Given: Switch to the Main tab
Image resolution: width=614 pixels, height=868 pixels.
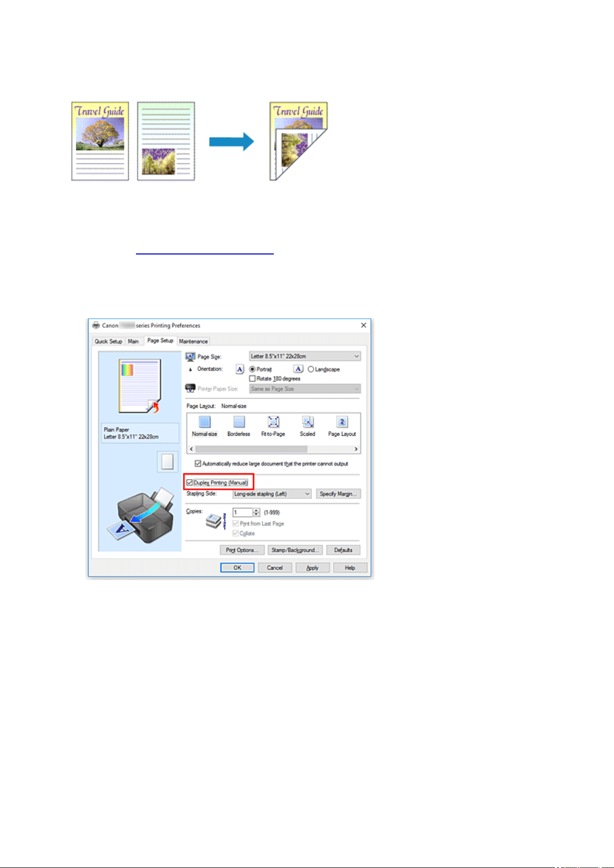Looking at the screenshot, I should point(133,342).
